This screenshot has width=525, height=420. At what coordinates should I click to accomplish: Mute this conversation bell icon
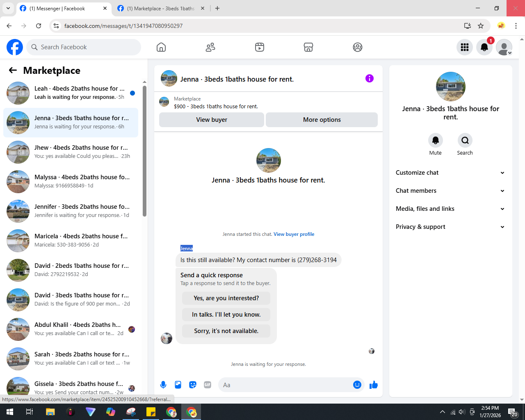click(436, 140)
